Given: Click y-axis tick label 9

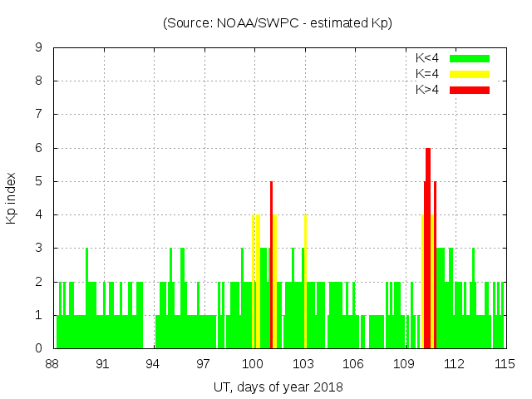Looking at the screenshot, I should click(x=39, y=48).
